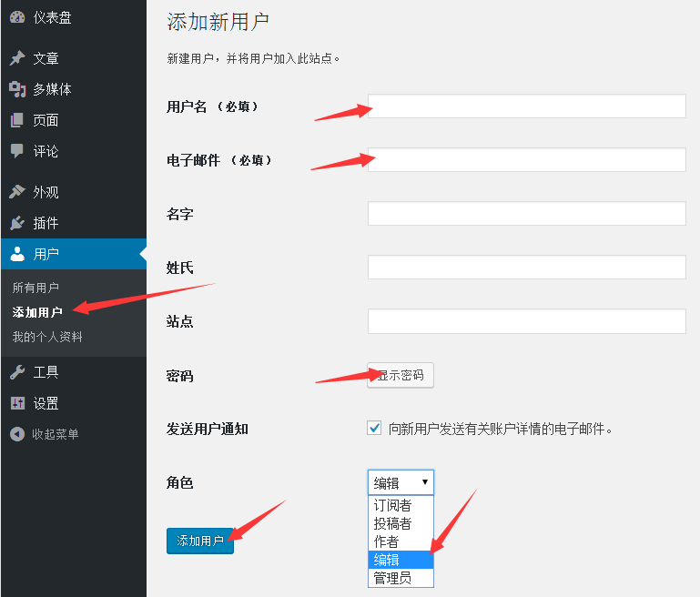Open the 外观 menu item

click(74, 191)
